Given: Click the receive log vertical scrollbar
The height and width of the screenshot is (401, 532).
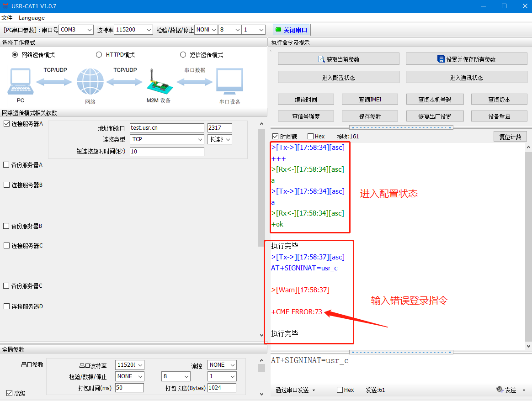Looking at the screenshot, I should [528, 247].
